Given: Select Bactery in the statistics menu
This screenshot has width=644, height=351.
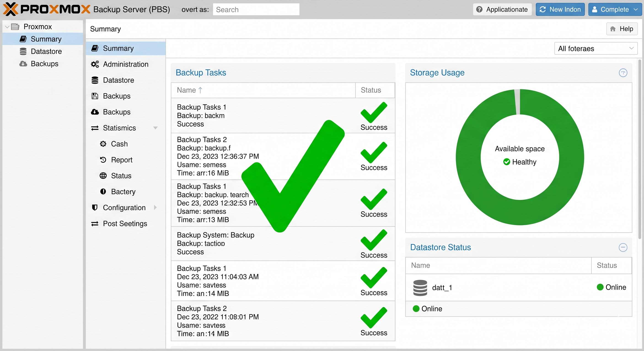Looking at the screenshot, I should coord(123,192).
